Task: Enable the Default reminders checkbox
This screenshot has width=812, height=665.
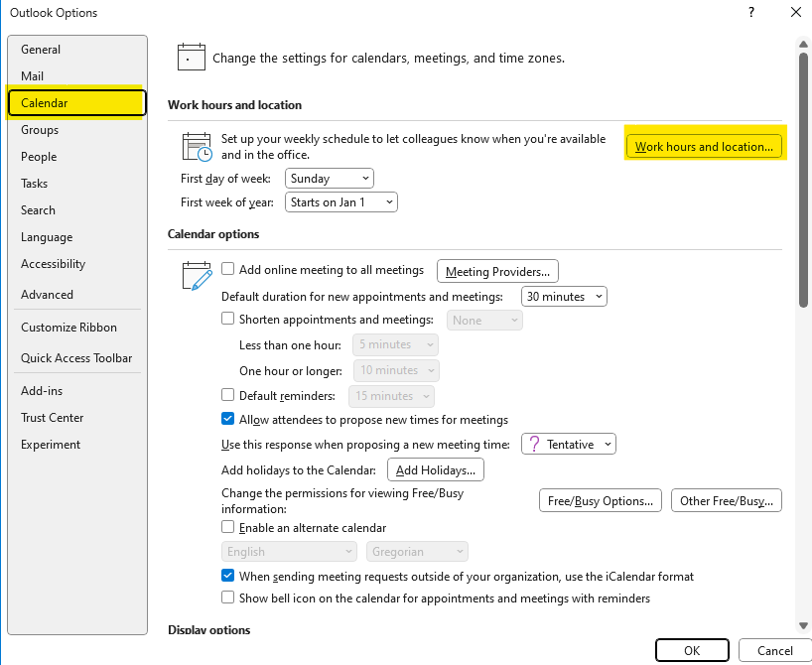Action: [x=228, y=395]
